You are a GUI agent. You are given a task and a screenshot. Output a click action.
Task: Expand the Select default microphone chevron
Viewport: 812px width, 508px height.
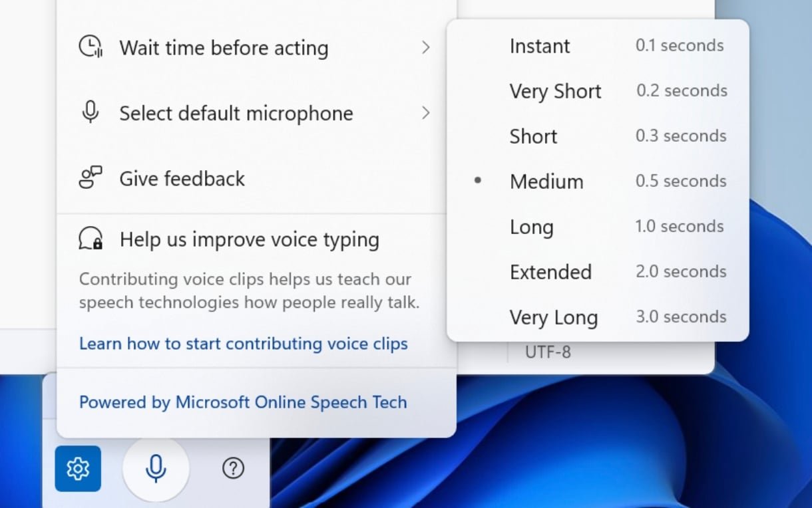tap(426, 112)
